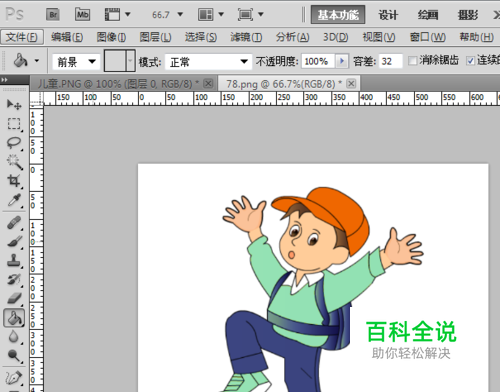Launch Adobe Bridge with Br icon
The width and height of the screenshot is (500, 392).
coord(53,15)
